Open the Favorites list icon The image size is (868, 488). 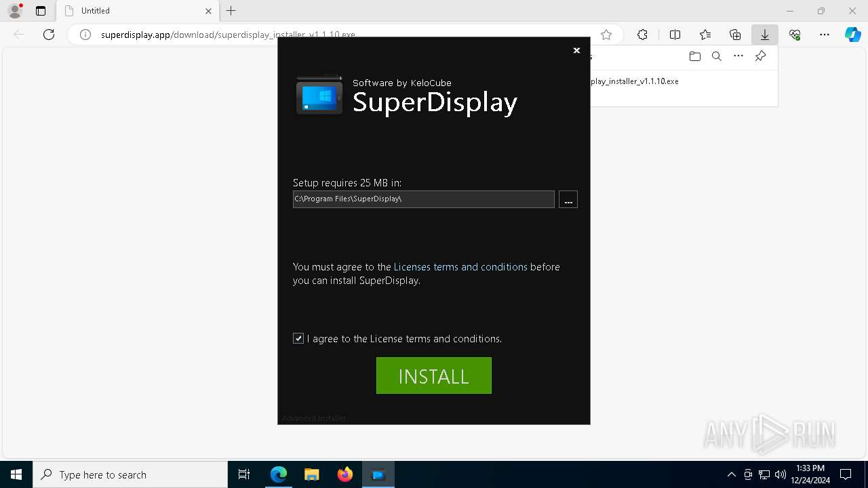click(705, 35)
